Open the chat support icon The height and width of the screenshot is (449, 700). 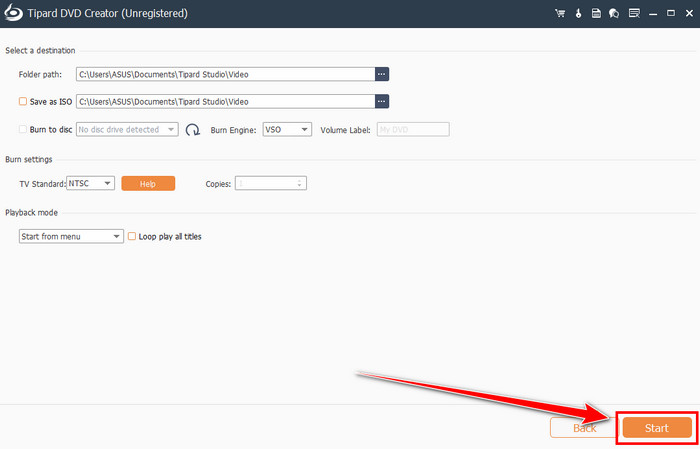pyautogui.click(x=613, y=14)
